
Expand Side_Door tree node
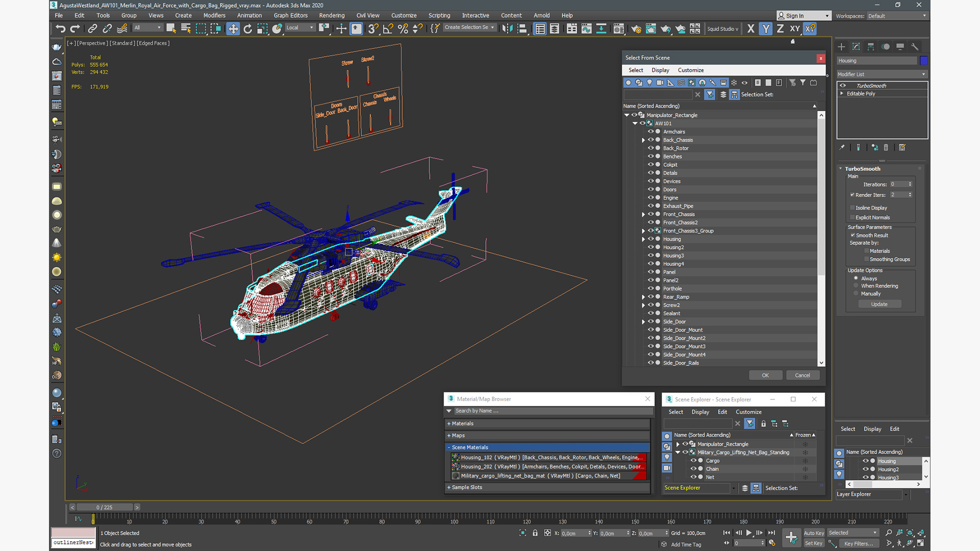(x=643, y=322)
